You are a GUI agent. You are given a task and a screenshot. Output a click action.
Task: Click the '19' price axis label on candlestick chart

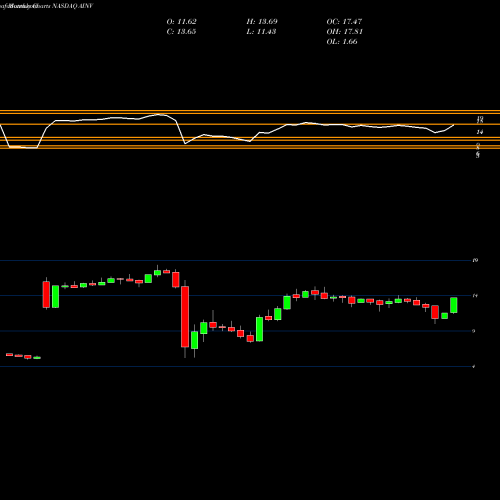pos(475,260)
